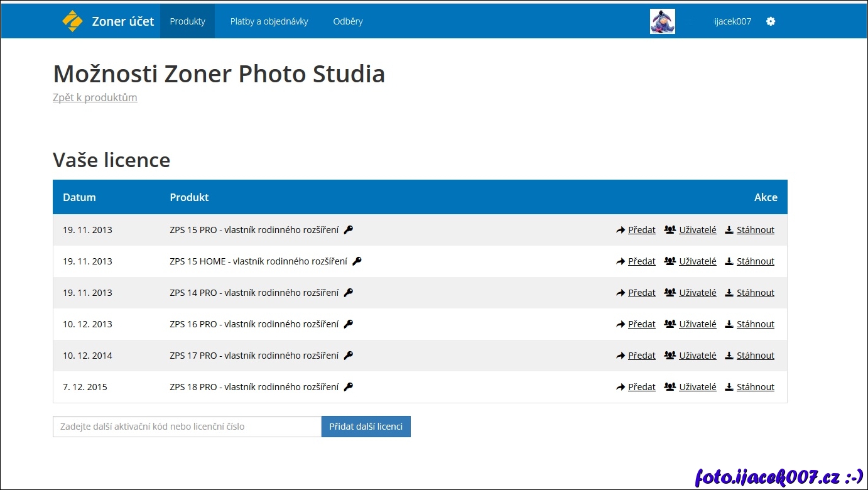
Task: Click Stáhnout for ZPS 15 PRO
Action: click(755, 230)
